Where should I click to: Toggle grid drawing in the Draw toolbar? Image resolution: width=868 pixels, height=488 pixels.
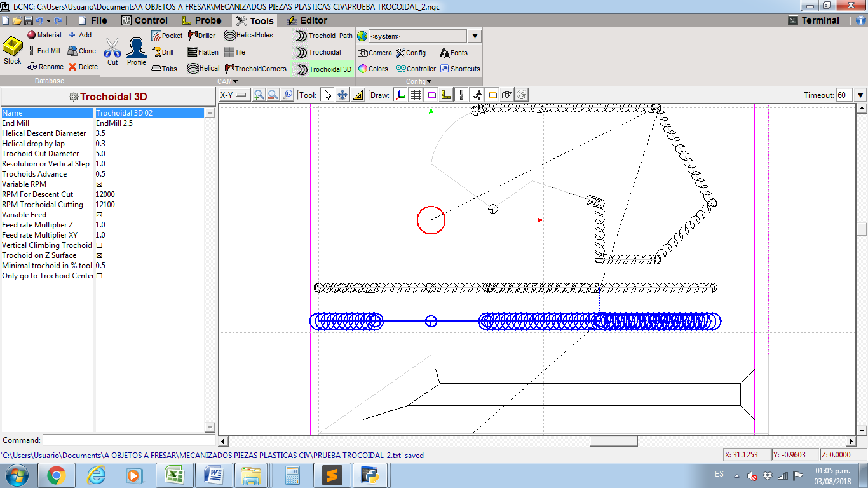tap(416, 95)
